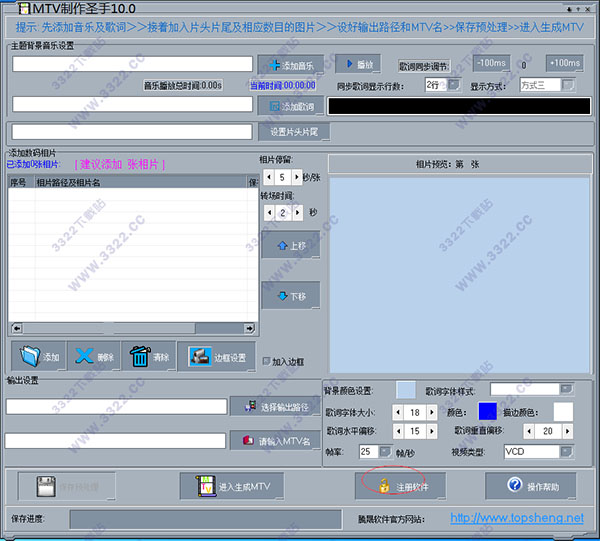Screen dimensions: 600x541
Task: Decrease transition time (转场时间)
Action: pyautogui.click(x=269, y=212)
